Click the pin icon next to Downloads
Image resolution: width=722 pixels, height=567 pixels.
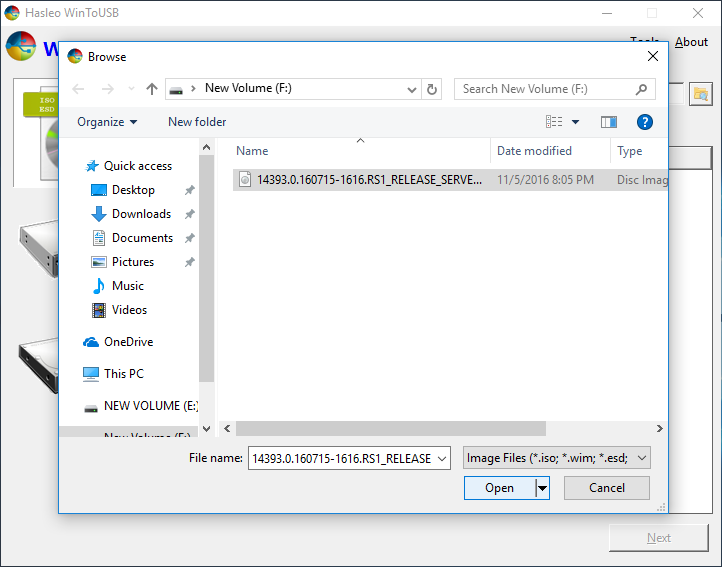click(x=190, y=214)
